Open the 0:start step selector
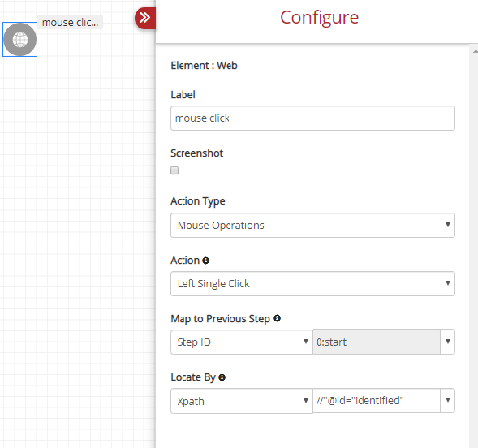The height and width of the screenshot is (448, 478). (384, 342)
